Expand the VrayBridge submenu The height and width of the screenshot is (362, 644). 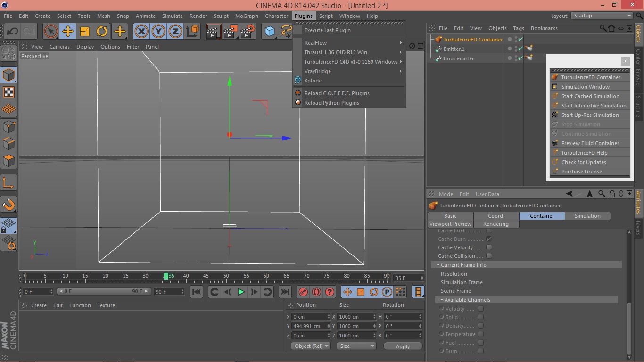(349, 71)
